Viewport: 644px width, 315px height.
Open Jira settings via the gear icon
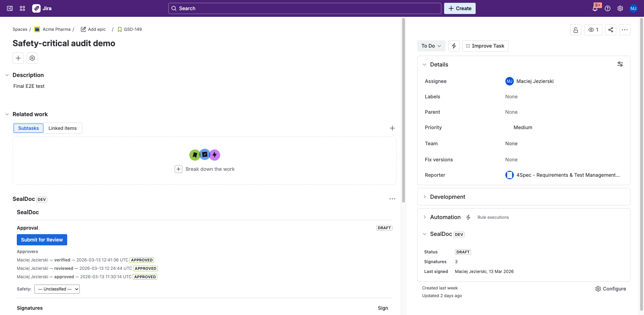[620, 8]
